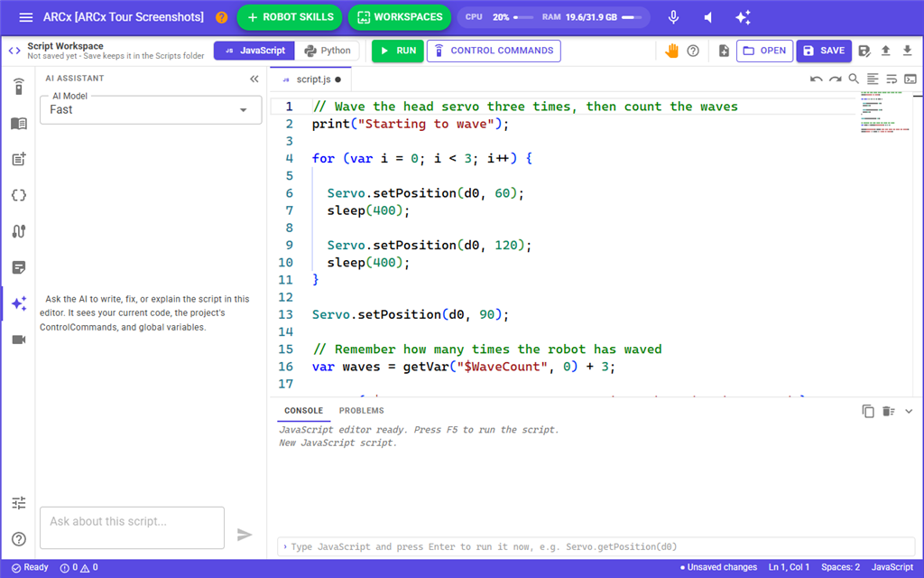
Task: Click the Script Workspace code icon
Action: (14, 51)
